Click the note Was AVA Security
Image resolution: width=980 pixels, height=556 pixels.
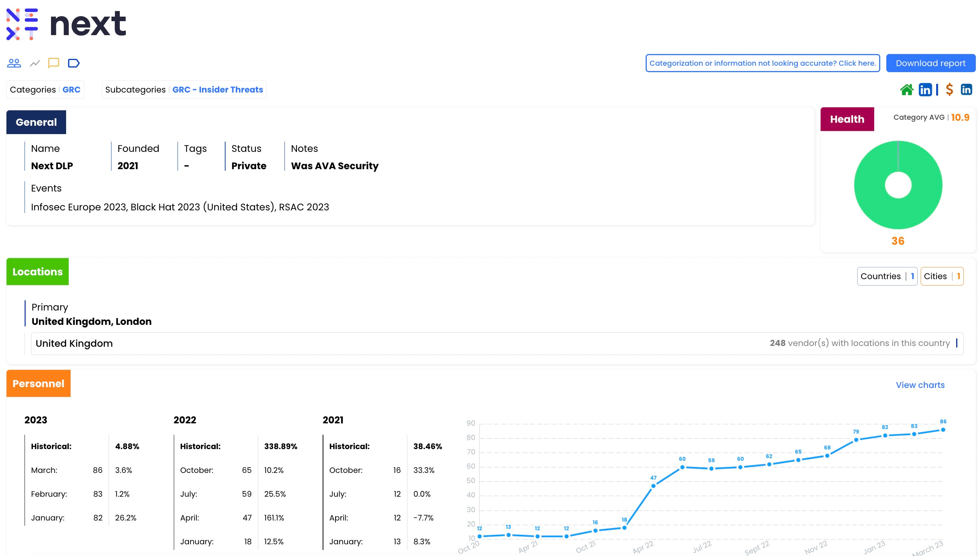coord(335,166)
